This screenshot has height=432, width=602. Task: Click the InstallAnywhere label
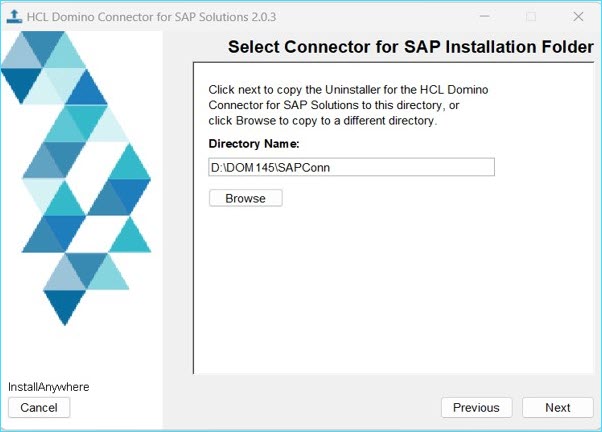point(49,387)
